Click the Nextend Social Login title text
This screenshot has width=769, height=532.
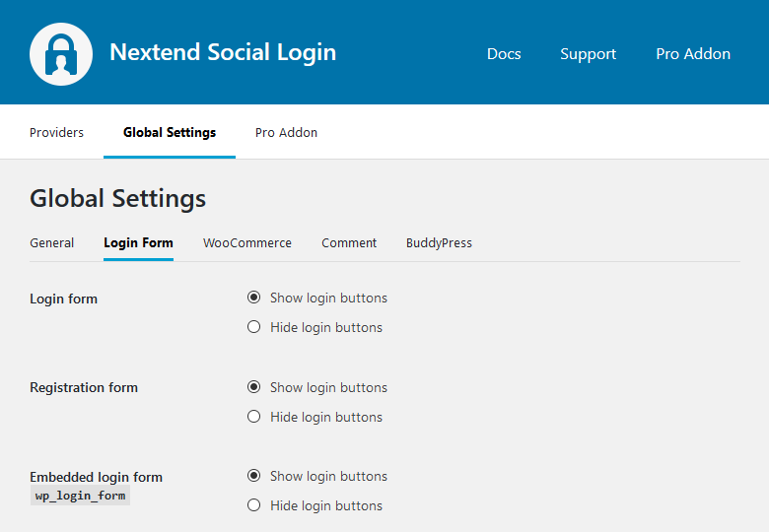(x=223, y=52)
